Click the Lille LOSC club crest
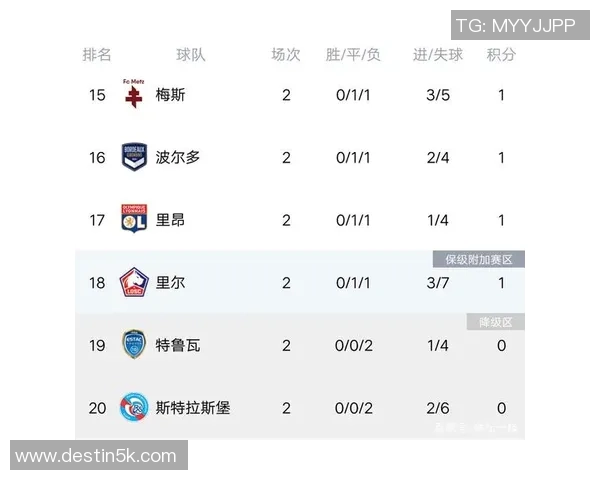 coord(134,282)
